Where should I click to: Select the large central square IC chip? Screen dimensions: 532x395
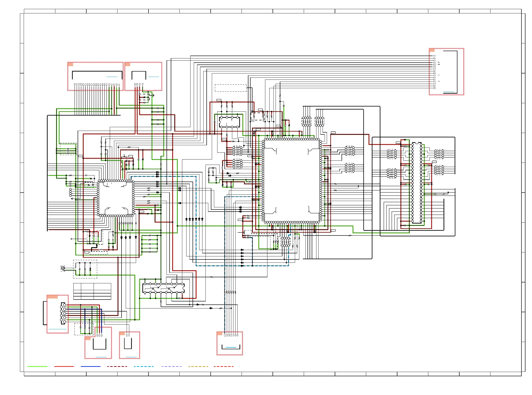click(x=292, y=181)
